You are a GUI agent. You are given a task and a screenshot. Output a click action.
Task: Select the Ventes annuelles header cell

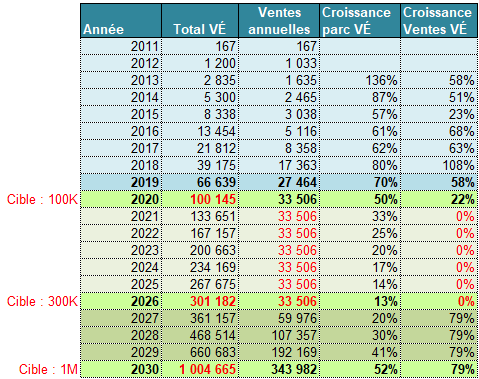279,21
